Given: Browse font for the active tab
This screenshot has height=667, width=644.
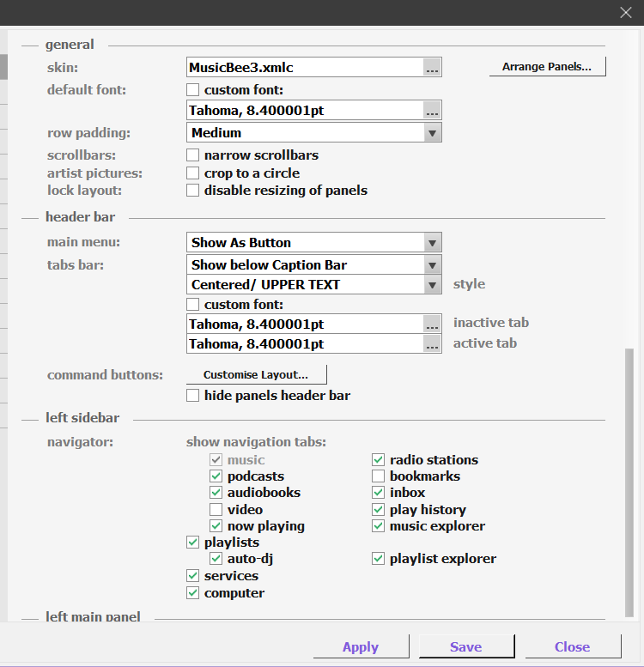Looking at the screenshot, I should 432,343.
